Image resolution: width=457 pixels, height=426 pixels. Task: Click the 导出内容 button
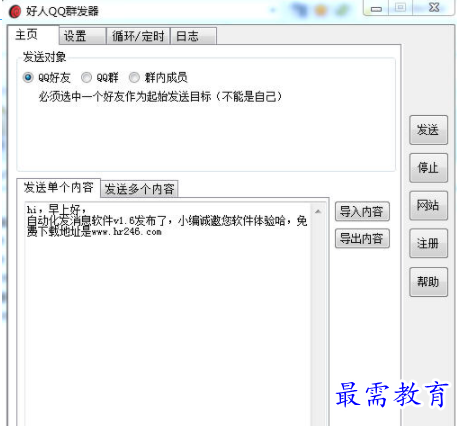pos(362,238)
